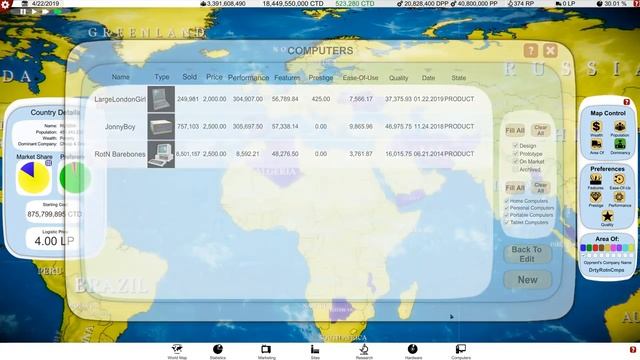The image size is (640, 360).
Task: Close the Computers window
Action: [x=550, y=51]
